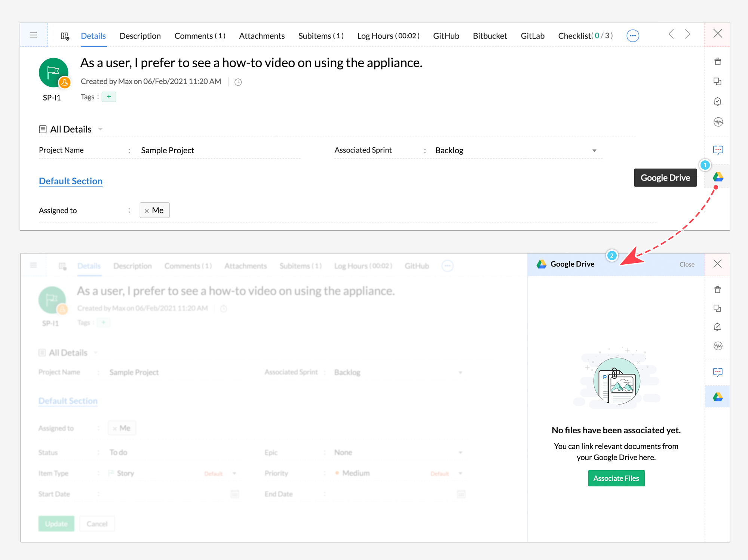
Task: Click the layout settings icon before Details tab
Action: coord(65,36)
